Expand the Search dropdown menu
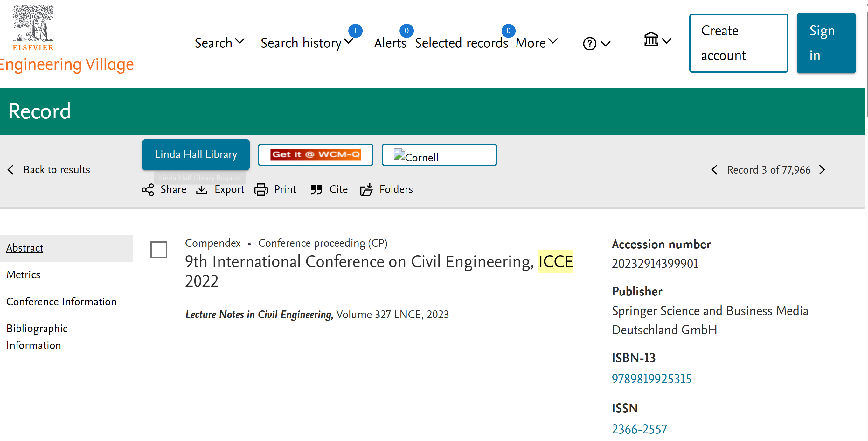The width and height of the screenshot is (868, 441). 219,43
